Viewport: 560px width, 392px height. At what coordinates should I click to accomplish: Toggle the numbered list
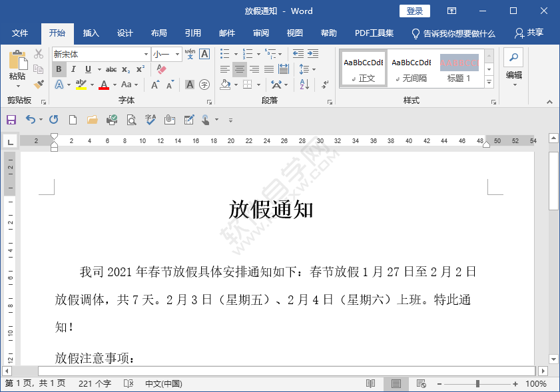click(248, 53)
